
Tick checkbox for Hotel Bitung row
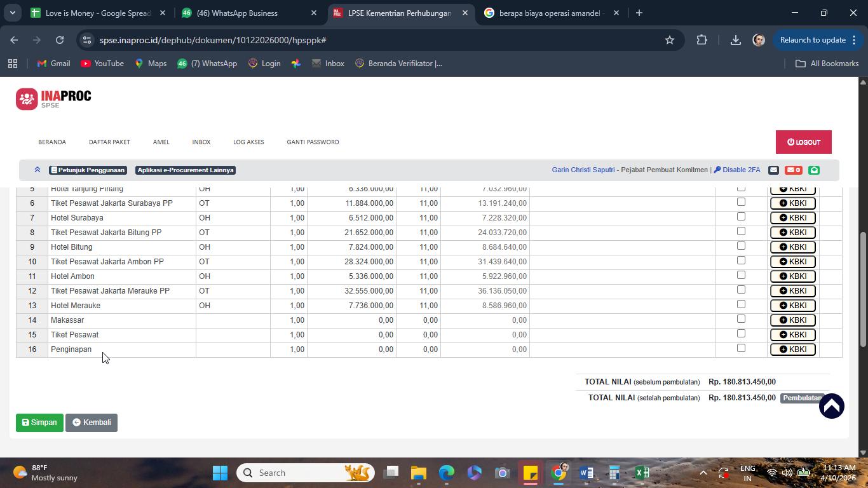[x=741, y=246]
